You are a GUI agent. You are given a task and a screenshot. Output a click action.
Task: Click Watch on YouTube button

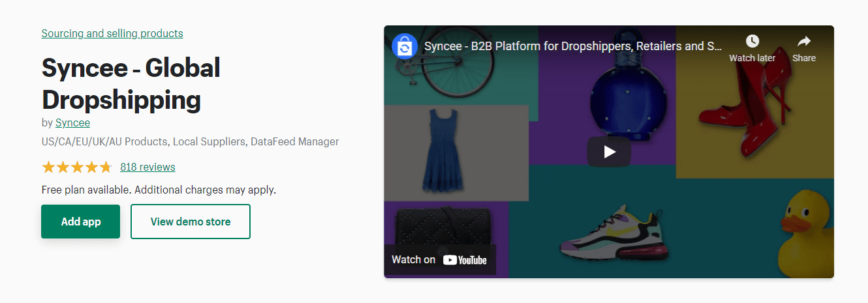[439, 259]
